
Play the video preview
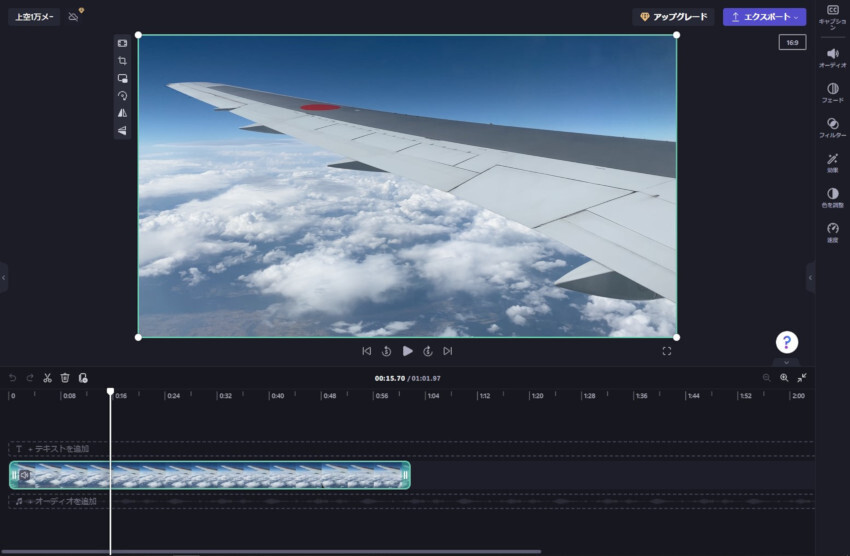(x=407, y=351)
